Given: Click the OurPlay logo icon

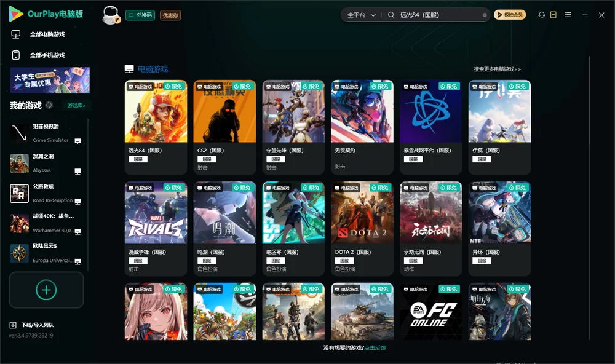Looking at the screenshot, I should pos(16,14).
